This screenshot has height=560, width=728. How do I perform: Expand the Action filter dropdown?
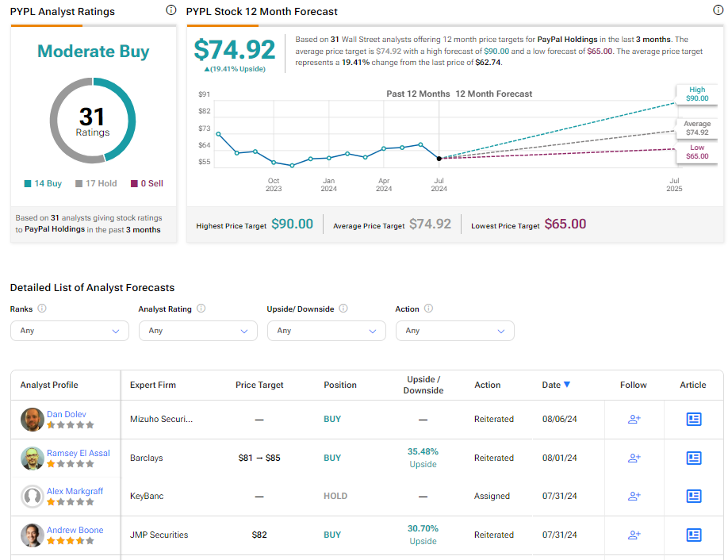[455, 331]
